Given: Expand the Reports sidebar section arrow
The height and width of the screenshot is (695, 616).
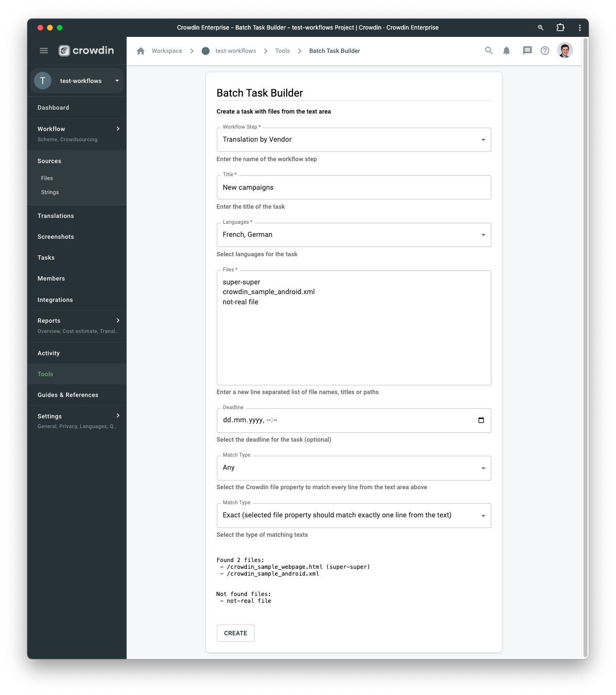Looking at the screenshot, I should pyautogui.click(x=118, y=320).
